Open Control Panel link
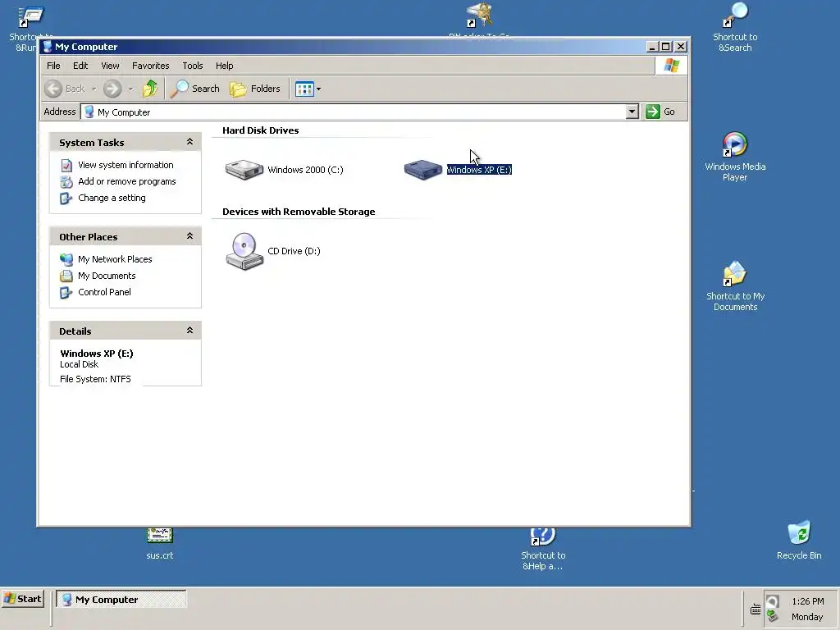840x630 pixels. point(104,292)
